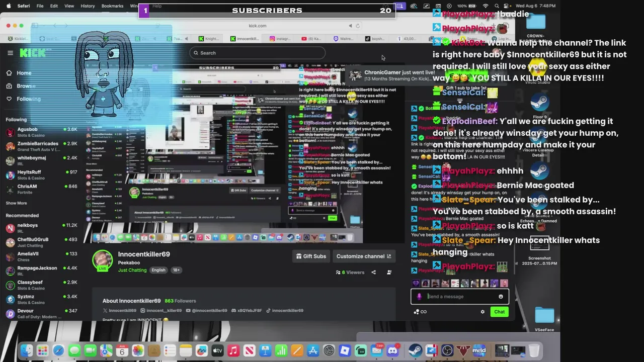Image resolution: width=644 pixels, height=362 pixels.
Task: Open OBS from the Dock
Action: [x=447, y=350]
